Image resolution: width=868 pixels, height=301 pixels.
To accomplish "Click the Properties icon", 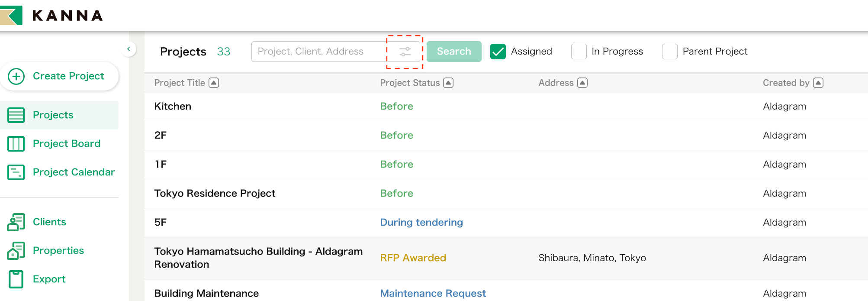I will (16, 250).
